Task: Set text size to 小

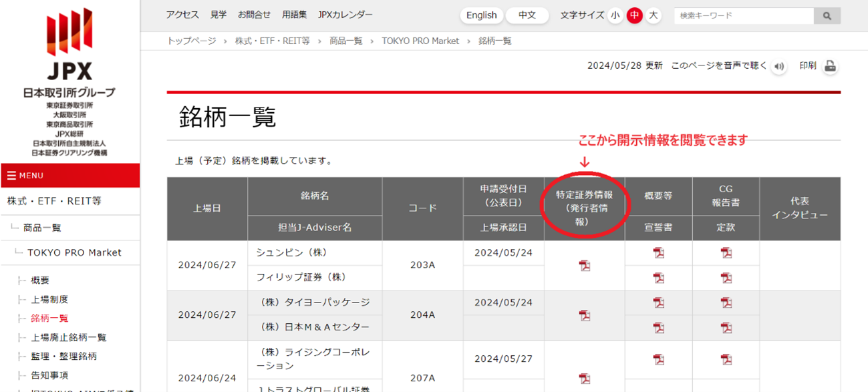Action: tap(615, 15)
